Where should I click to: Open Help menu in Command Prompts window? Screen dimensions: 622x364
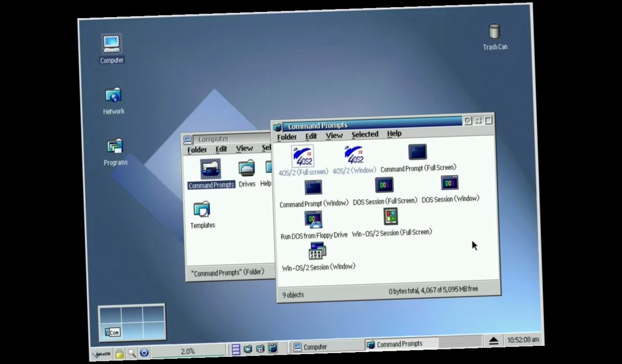click(394, 133)
